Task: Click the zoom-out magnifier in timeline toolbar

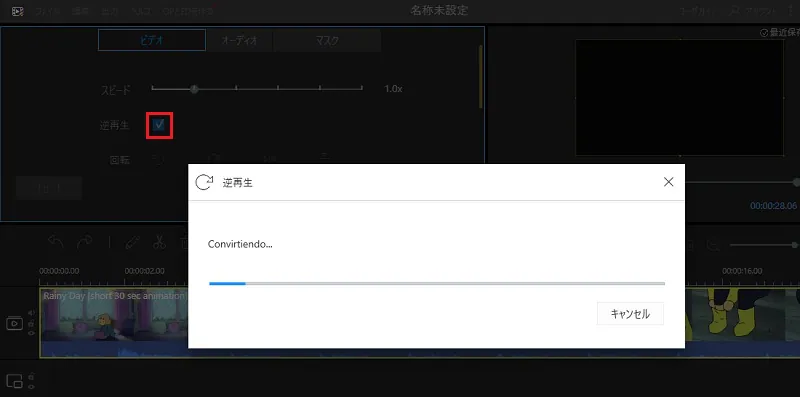Action: point(713,245)
